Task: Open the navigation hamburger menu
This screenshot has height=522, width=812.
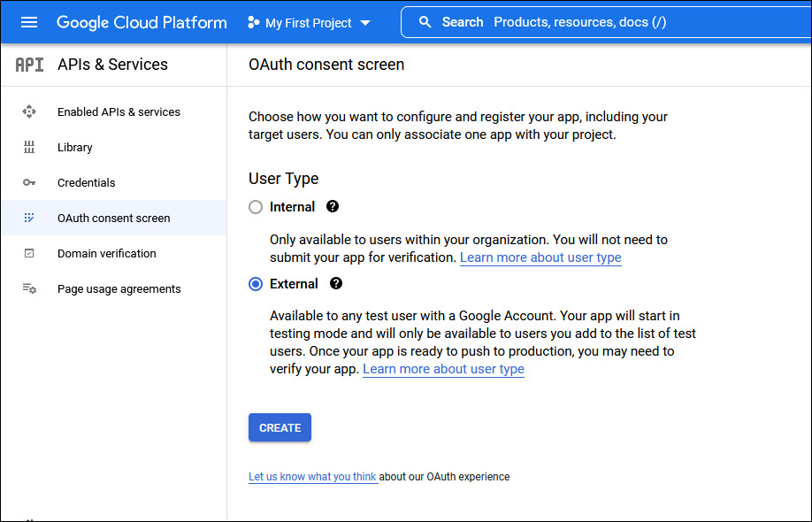Action: tap(29, 22)
